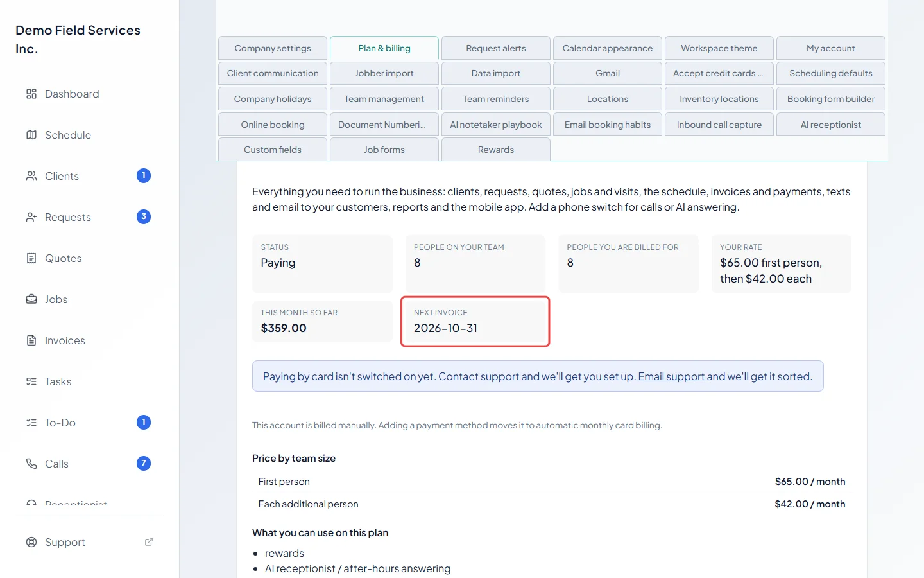Click the next invoice date 2026-10-31
This screenshot has width=924, height=578.
[445, 328]
